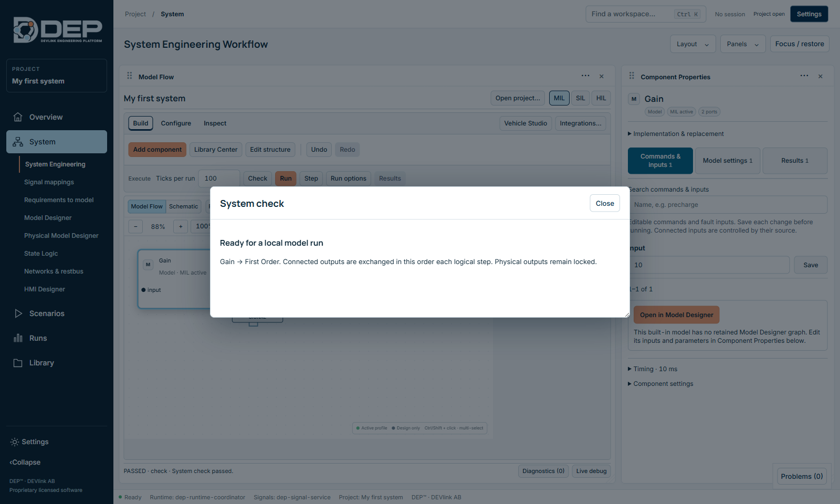Viewport: 840px width, 504px height.
Task: Save the input value 10
Action: pos(811,265)
